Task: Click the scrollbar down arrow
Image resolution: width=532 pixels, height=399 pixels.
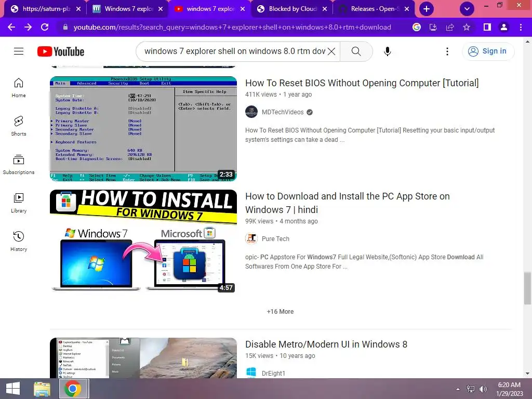Action: coord(527,374)
